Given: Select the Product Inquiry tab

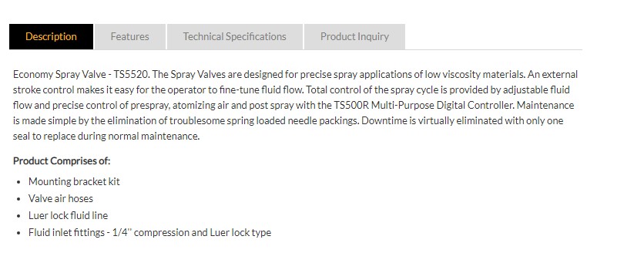Looking at the screenshot, I should 354,36.
